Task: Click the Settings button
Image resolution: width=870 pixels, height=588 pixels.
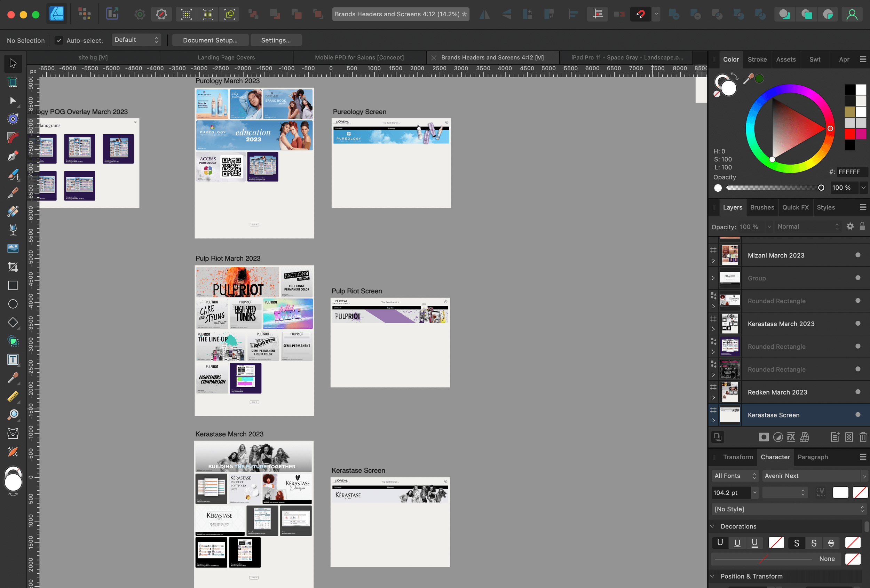Action: [x=276, y=40]
